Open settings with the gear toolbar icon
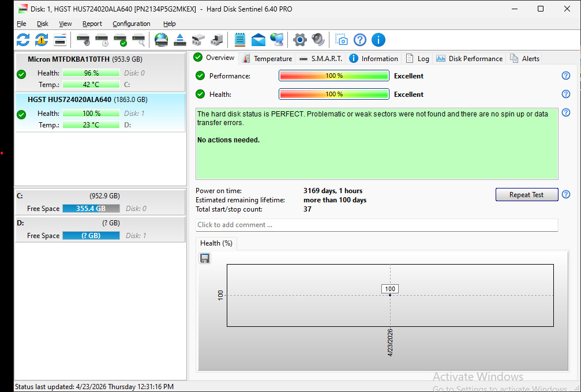 pyautogui.click(x=300, y=40)
